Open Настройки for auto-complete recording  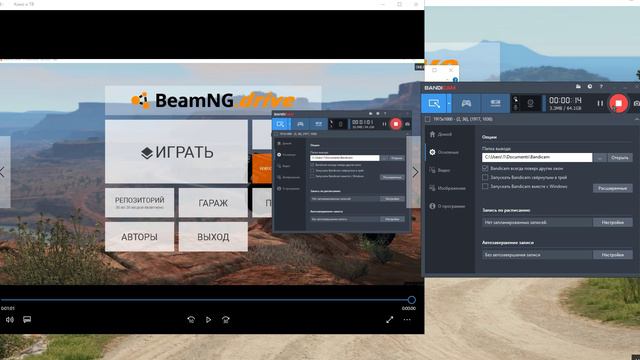613,255
